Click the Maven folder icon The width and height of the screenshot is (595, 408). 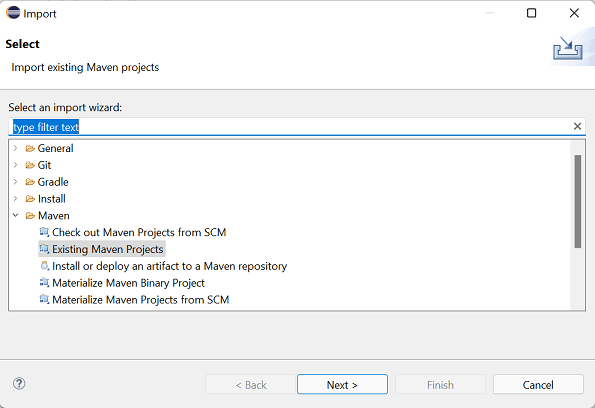[x=30, y=216]
